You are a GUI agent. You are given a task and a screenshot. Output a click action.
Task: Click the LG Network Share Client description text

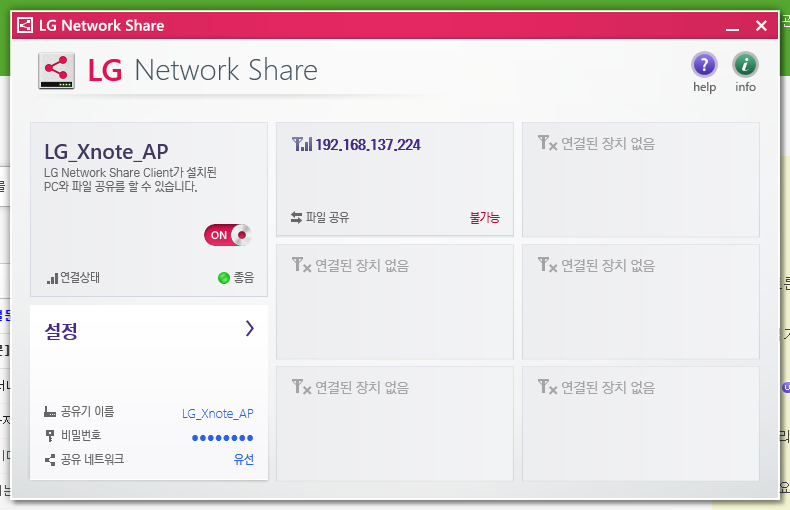coord(130,179)
